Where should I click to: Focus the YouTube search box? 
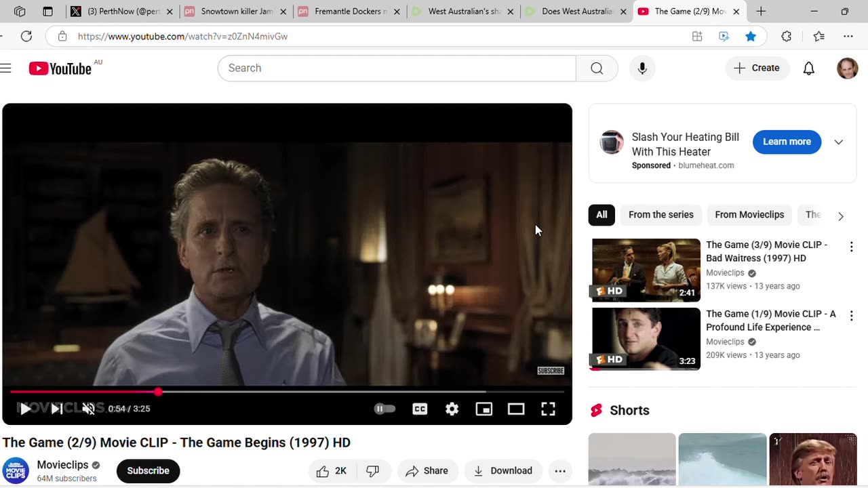(397, 68)
